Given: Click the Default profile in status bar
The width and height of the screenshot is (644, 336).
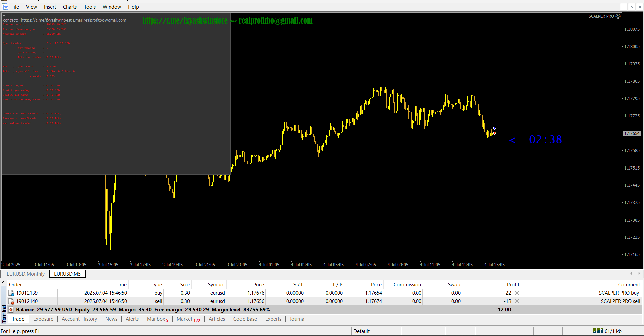Looking at the screenshot, I should 361,331.
